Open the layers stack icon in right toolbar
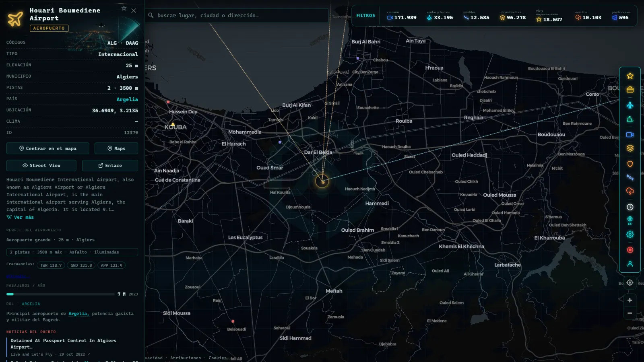Screen dimensions: 644x362 point(630,148)
